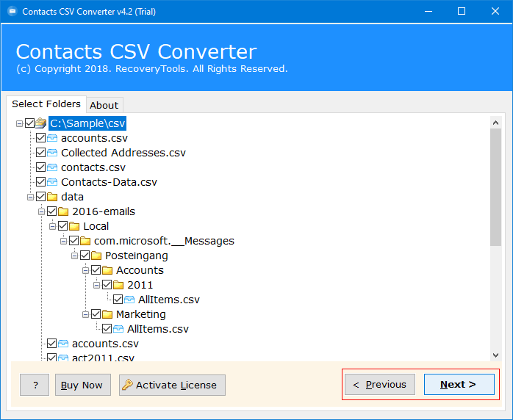Click the mailbox icon next to Collected Addresses.csv

pos(52,153)
